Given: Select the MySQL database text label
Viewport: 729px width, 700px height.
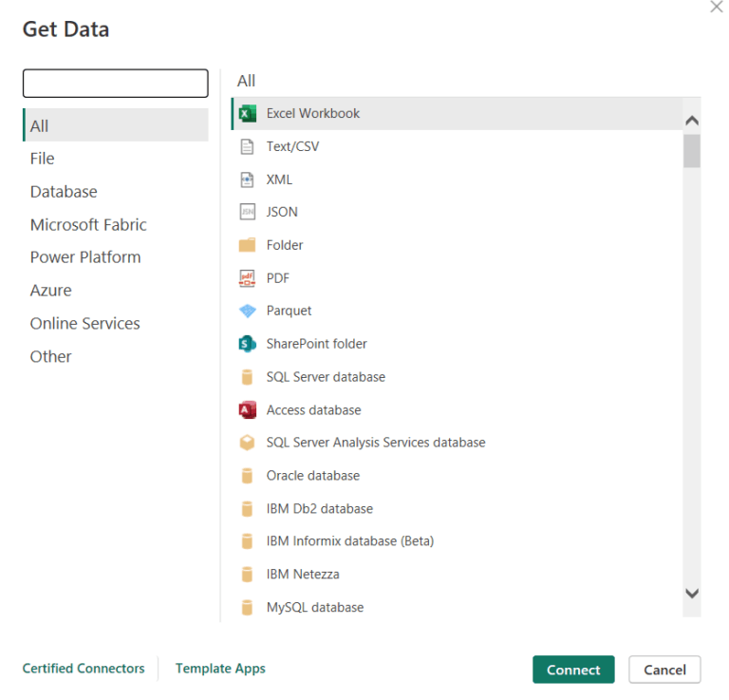Looking at the screenshot, I should point(315,608).
